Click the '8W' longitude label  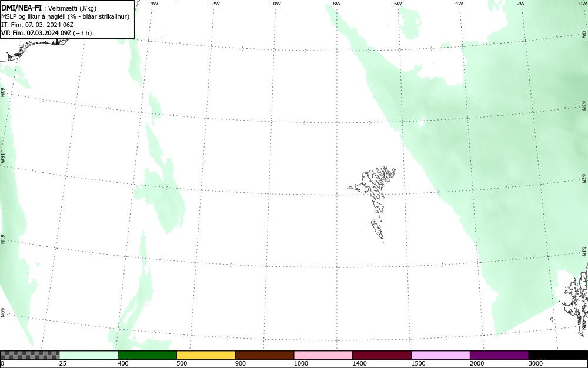[337, 4]
